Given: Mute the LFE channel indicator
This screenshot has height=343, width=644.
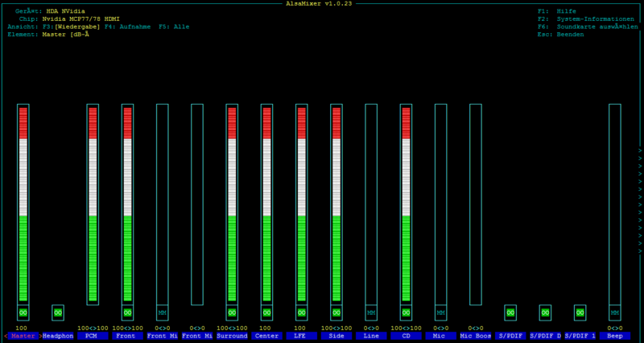Looking at the screenshot, I should 301,312.
